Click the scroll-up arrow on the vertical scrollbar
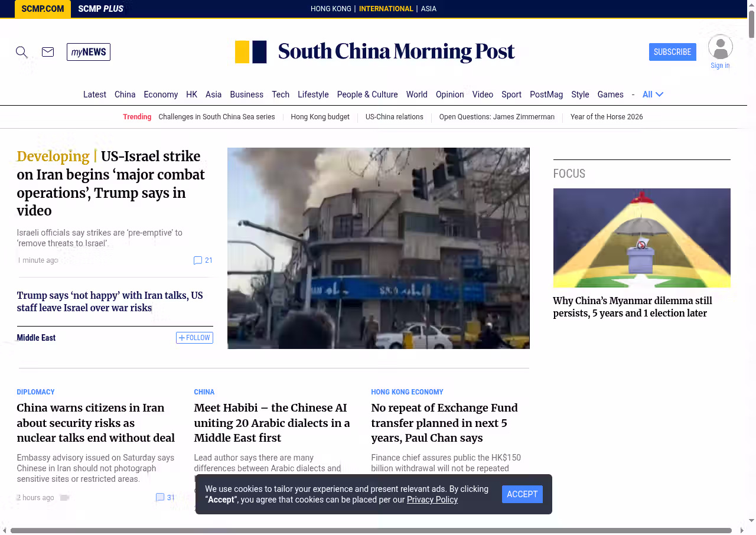The height and width of the screenshot is (535, 756). [751, 5]
